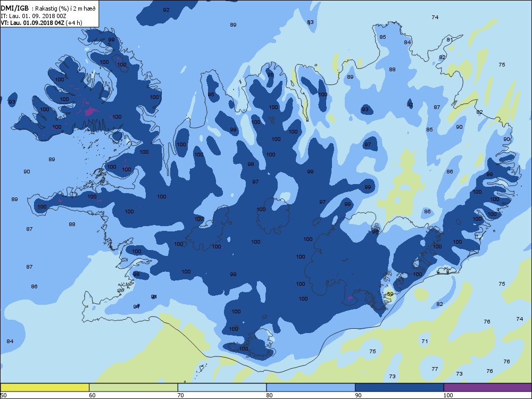Click the humidity value 71 on the map
This screenshot has width=532, height=399.
[x=425, y=342]
